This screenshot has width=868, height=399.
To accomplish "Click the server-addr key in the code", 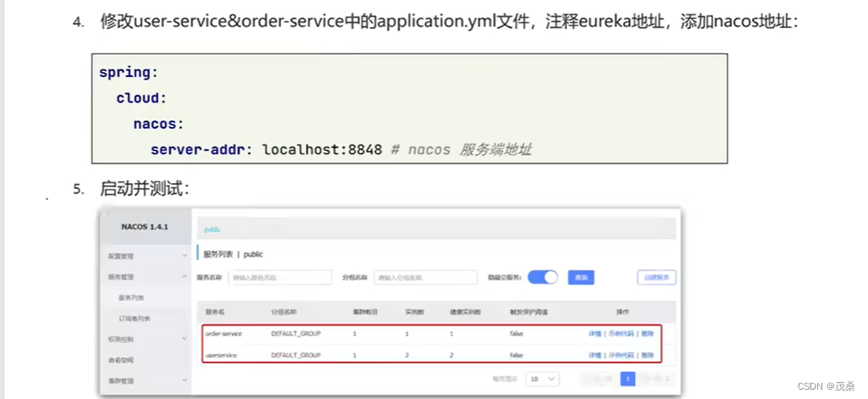I will coord(201,149).
